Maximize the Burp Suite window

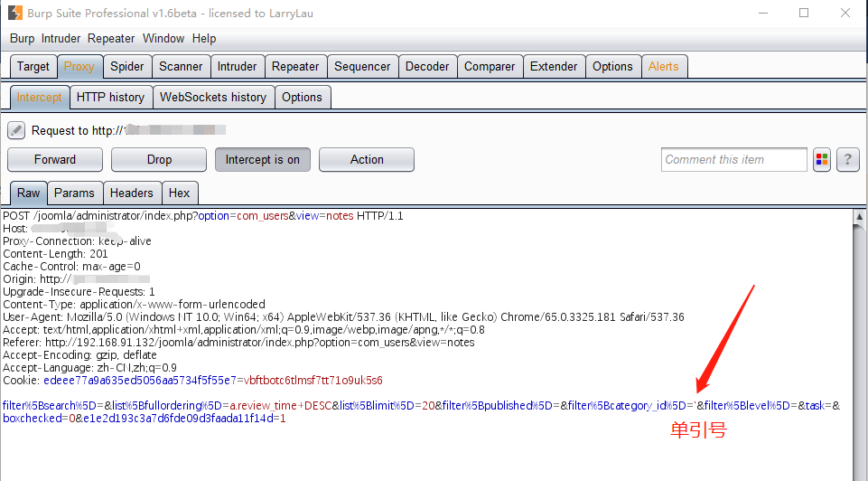click(x=804, y=13)
